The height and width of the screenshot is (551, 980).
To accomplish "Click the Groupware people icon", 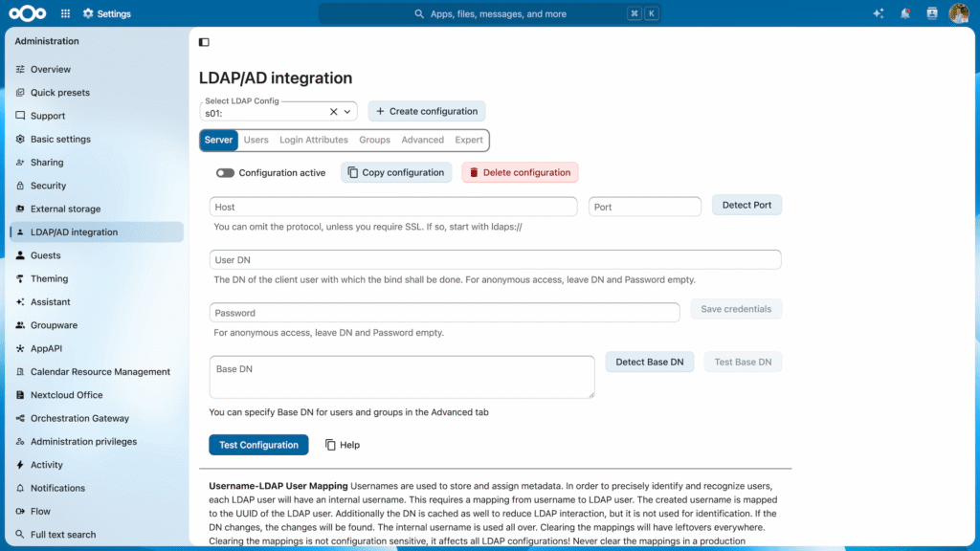I will 20,325.
